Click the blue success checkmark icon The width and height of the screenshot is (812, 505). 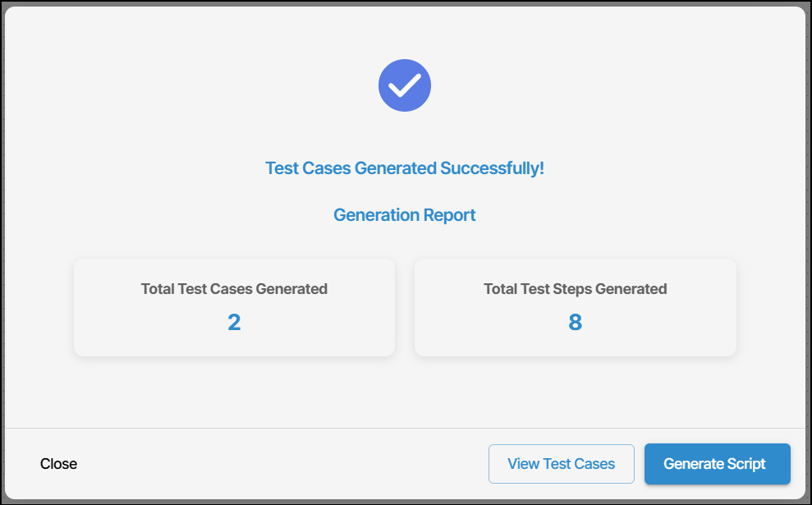point(405,85)
